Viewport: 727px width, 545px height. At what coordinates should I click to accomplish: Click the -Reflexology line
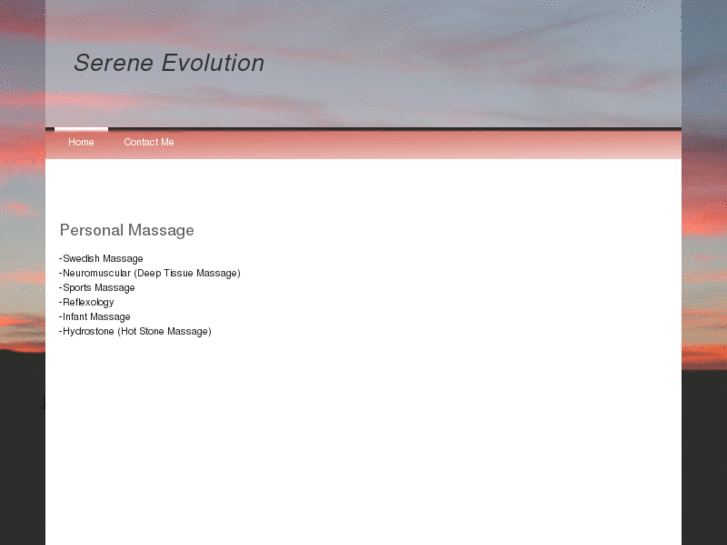coord(87,302)
